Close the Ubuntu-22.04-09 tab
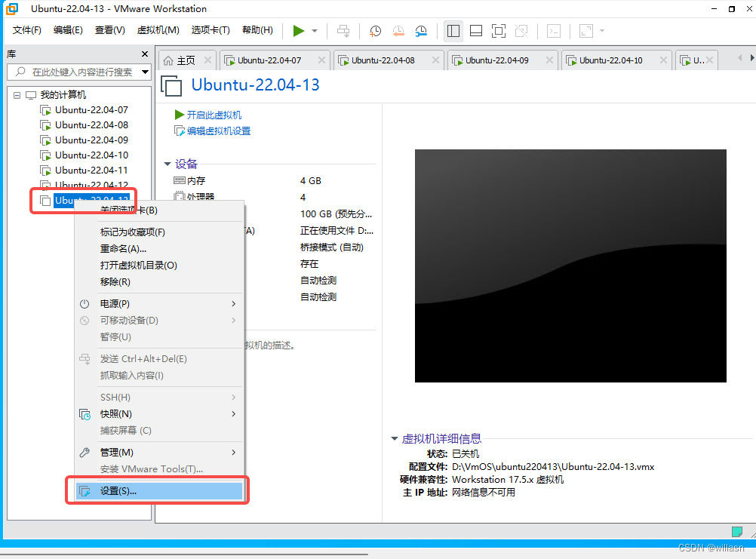Image resolution: width=756 pixels, height=559 pixels. click(x=549, y=60)
